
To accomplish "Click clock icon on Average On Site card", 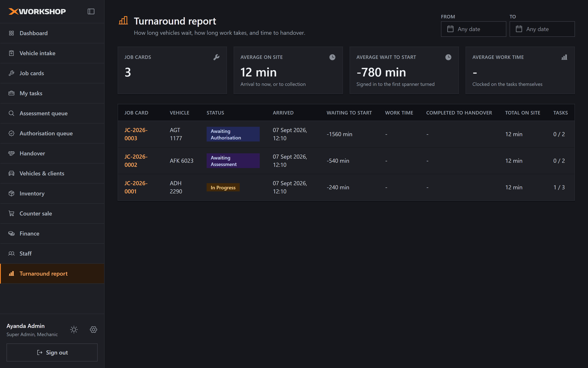I will (x=332, y=57).
